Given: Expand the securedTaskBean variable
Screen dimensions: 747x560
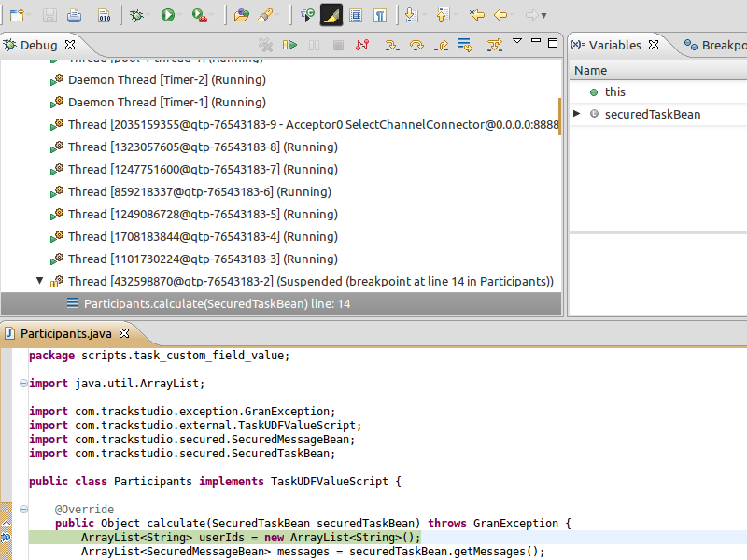Looking at the screenshot, I should (577, 114).
